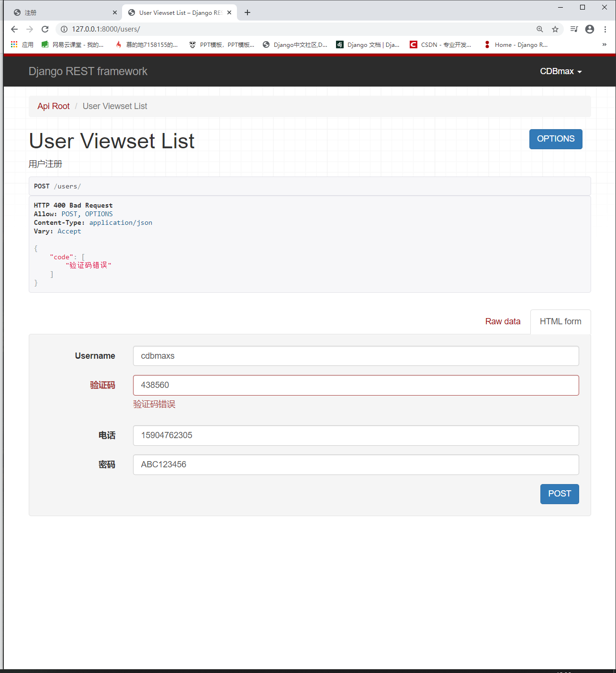Click the 密码 input field
Image resolution: width=616 pixels, height=673 pixels.
click(356, 464)
